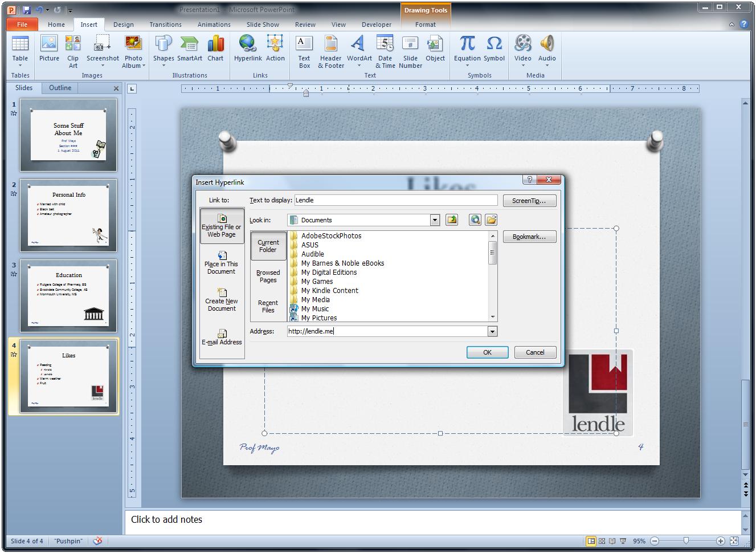Click the Browse the Web icon
This screenshot has height=553, width=756.
[x=475, y=220]
